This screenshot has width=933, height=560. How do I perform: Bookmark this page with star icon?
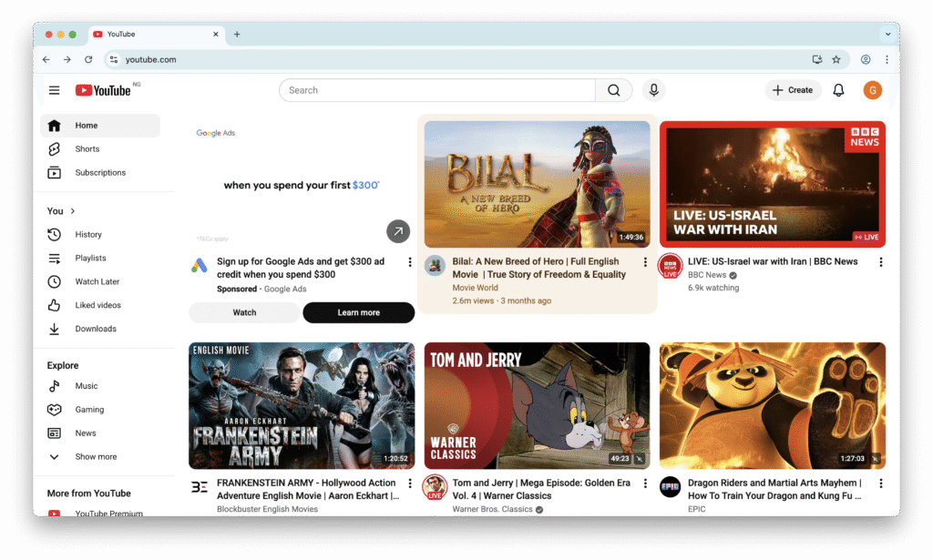[x=836, y=60]
